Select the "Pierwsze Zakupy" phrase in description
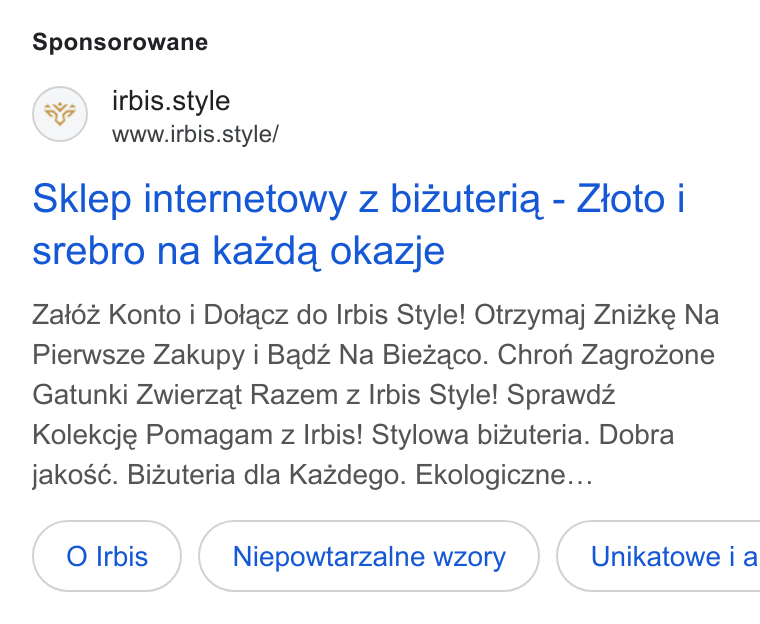Image resolution: width=760 pixels, height=624 pixels. pyautogui.click(x=139, y=355)
